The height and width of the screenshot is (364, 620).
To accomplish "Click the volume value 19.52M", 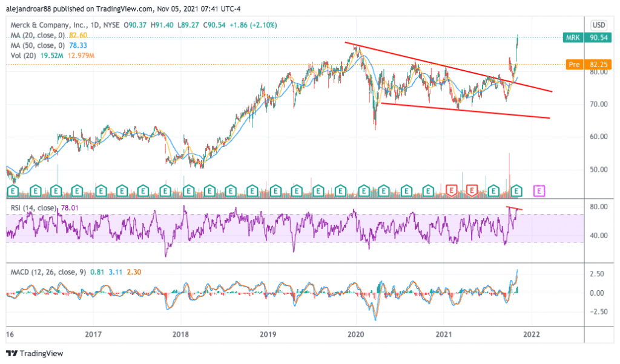I will (52, 56).
